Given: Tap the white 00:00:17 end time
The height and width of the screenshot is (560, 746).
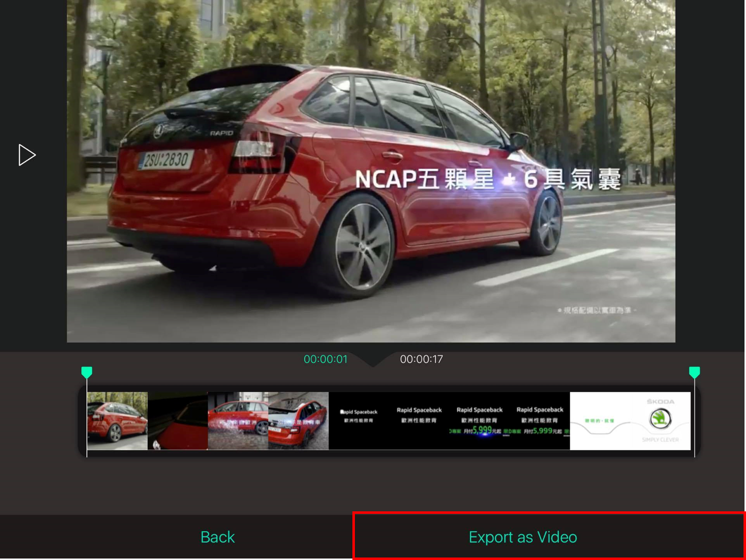Looking at the screenshot, I should pos(421,359).
